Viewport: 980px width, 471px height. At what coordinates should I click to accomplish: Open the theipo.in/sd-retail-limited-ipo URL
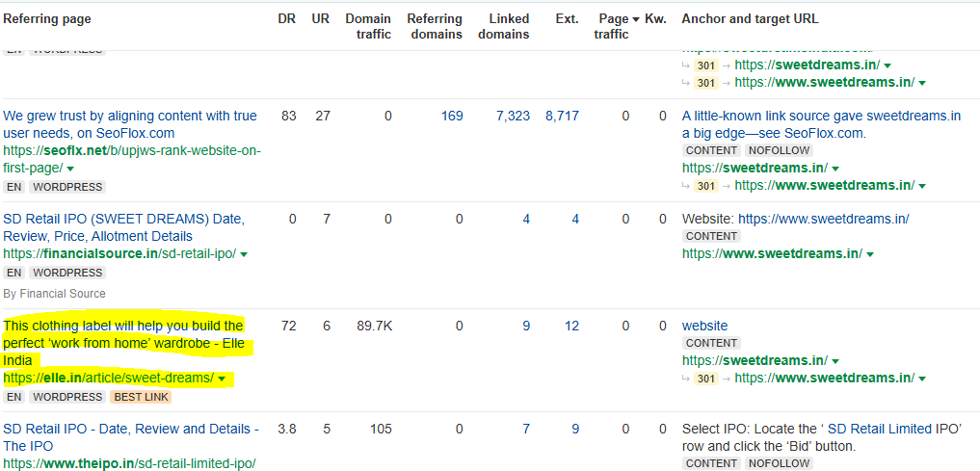129,463
